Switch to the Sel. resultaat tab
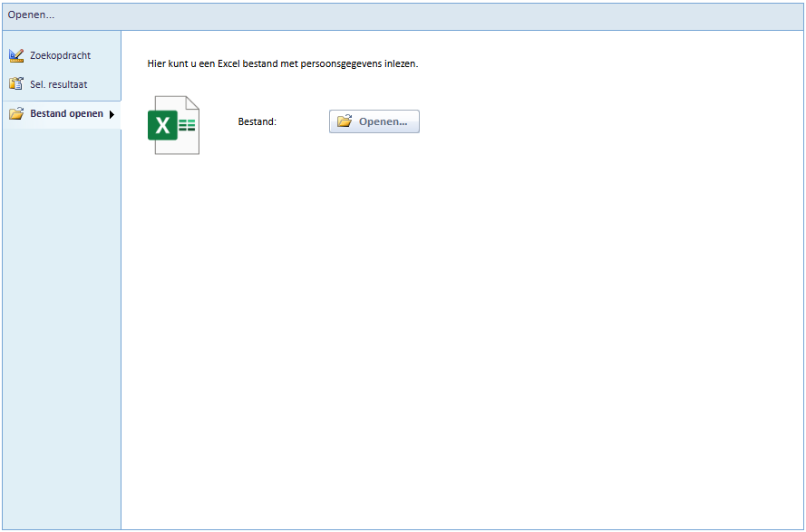 61,84
